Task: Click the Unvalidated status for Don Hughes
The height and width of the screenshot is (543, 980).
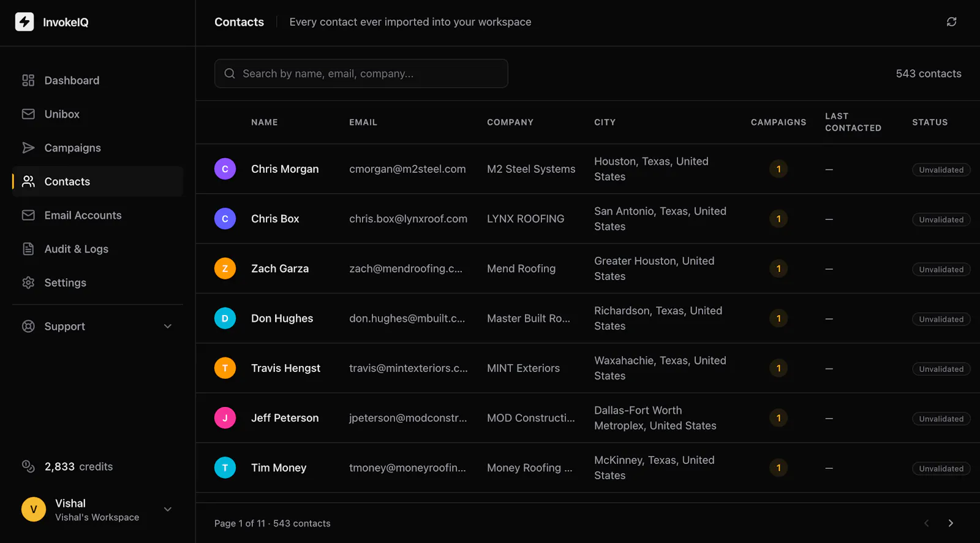Action: click(x=941, y=319)
